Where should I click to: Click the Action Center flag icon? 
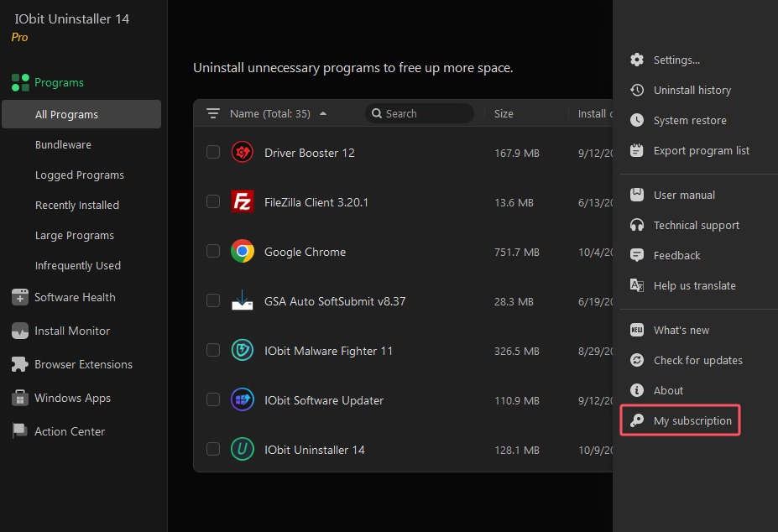click(x=20, y=431)
